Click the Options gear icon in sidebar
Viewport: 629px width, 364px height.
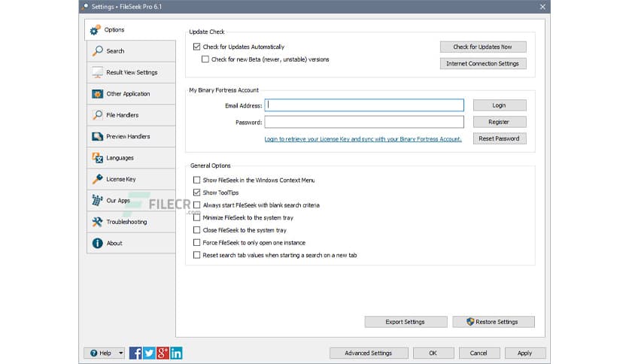pyautogui.click(x=95, y=29)
